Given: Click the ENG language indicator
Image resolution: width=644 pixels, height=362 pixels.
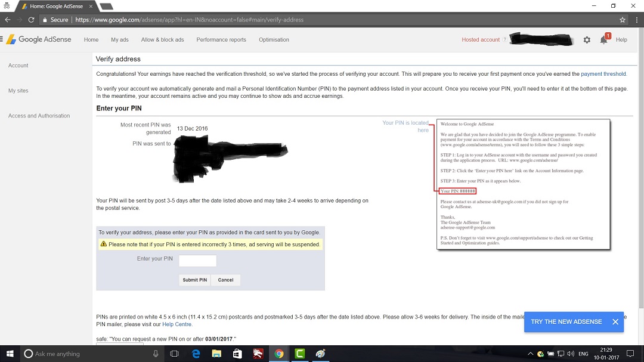Looking at the screenshot, I should (583, 354).
